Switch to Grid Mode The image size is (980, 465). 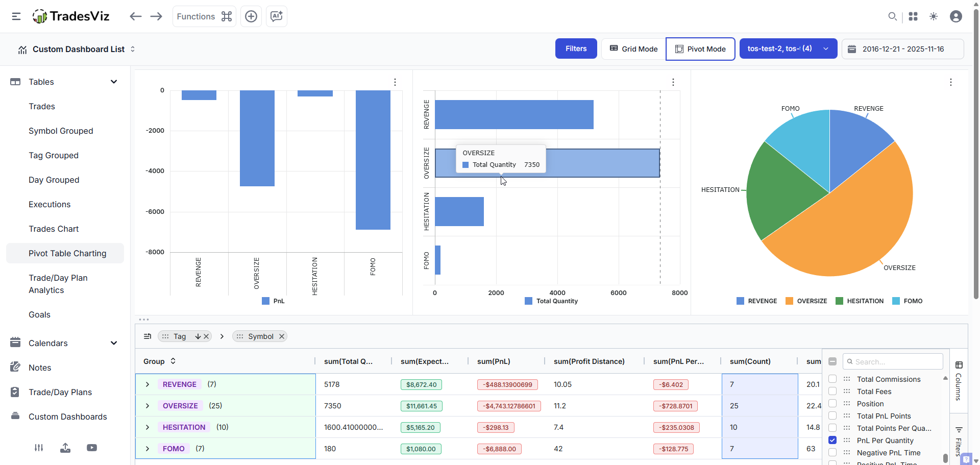tap(633, 48)
